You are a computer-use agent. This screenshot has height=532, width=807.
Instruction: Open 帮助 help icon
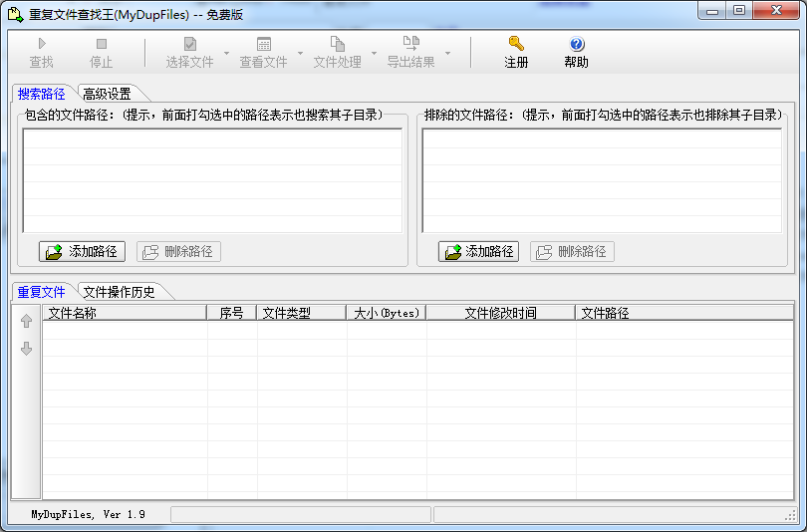point(577,44)
